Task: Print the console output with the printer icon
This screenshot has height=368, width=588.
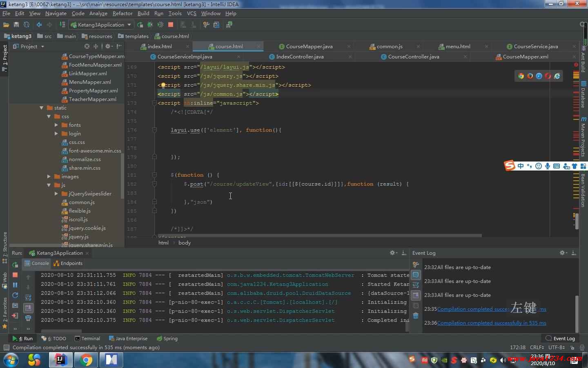Action: pyautogui.click(x=28, y=318)
